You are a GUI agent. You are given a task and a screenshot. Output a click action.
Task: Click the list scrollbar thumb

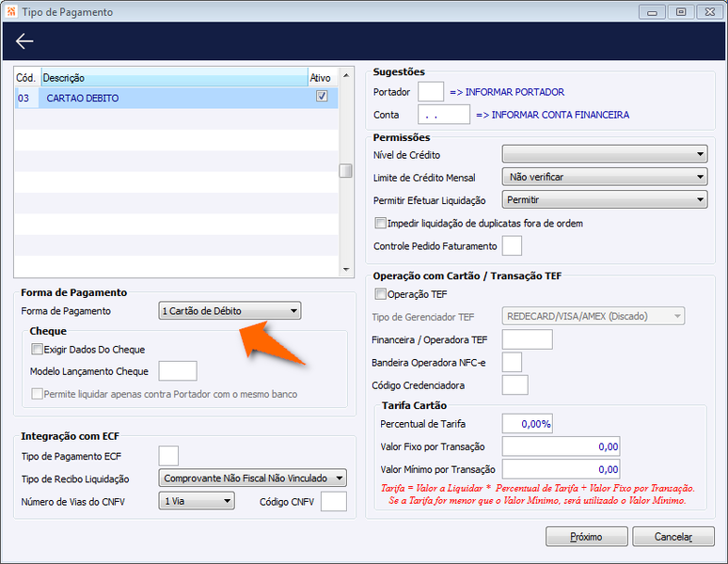346,170
